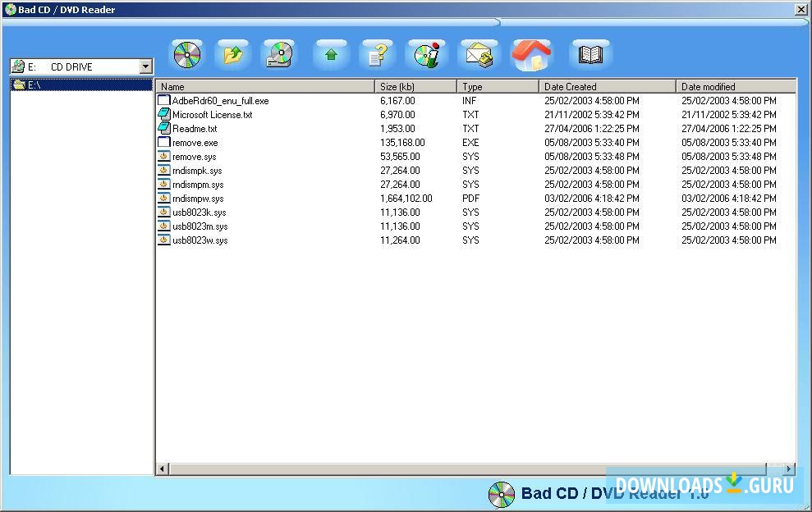Select file name usb8023k.sys
This screenshot has height=512, width=812.
click(200, 213)
